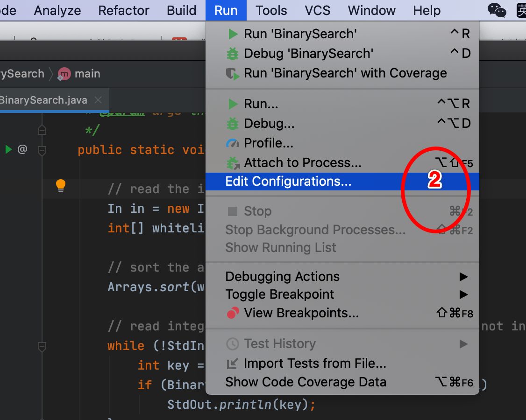
Task: Click the Run with Coverage shield icon
Action: pos(233,73)
